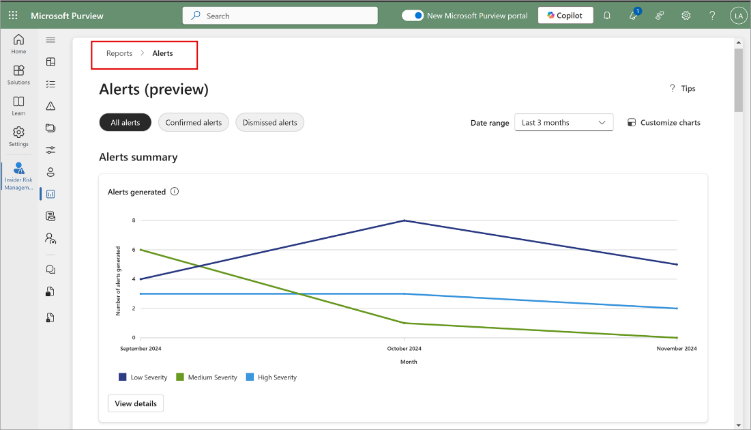Open the Forensic evidence nav icon
This screenshot has height=430, width=751.
coord(50,216)
